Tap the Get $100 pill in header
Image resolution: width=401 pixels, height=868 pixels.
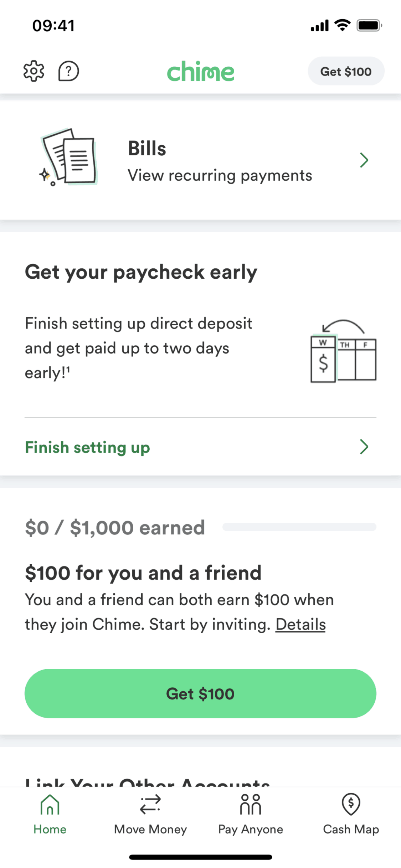346,71
